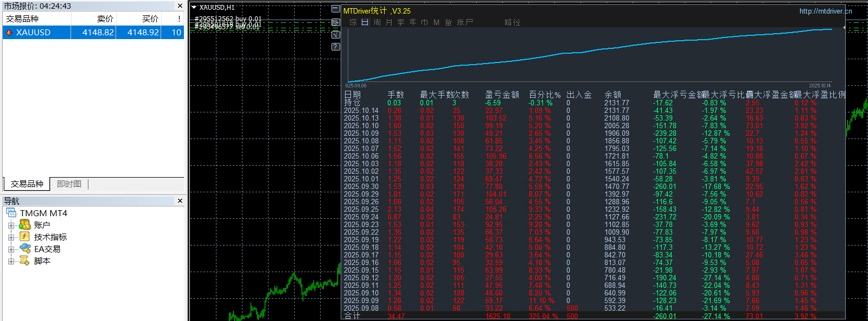Click the bid price 4148.82
Viewport: 868px width, 321px height.
pyautogui.click(x=98, y=33)
